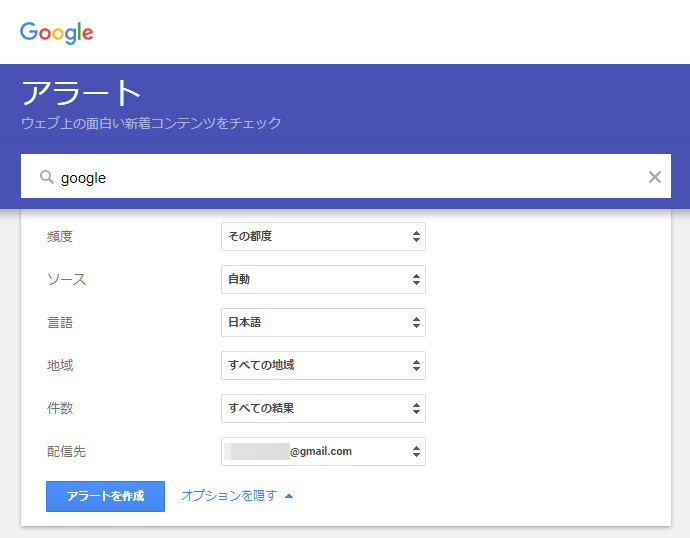Click the up triangle beside オプションを隠す
The height and width of the screenshot is (538, 690).
coord(289,495)
